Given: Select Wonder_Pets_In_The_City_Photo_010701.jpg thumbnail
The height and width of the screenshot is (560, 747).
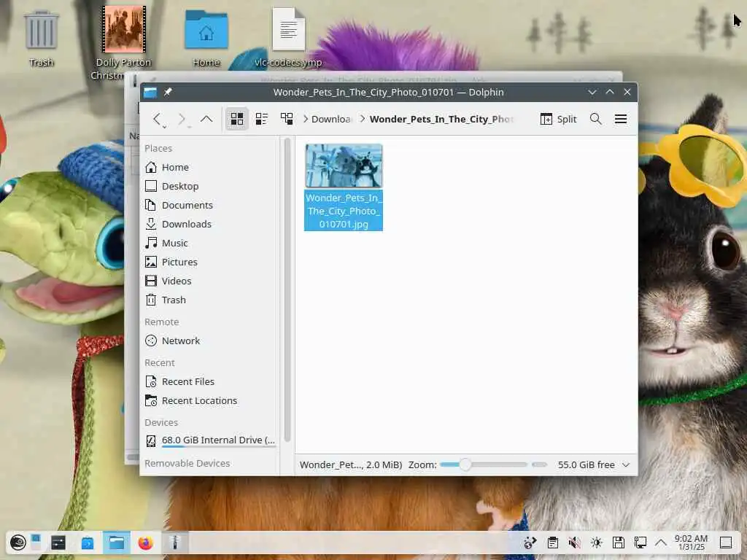Looking at the screenshot, I should (x=344, y=166).
